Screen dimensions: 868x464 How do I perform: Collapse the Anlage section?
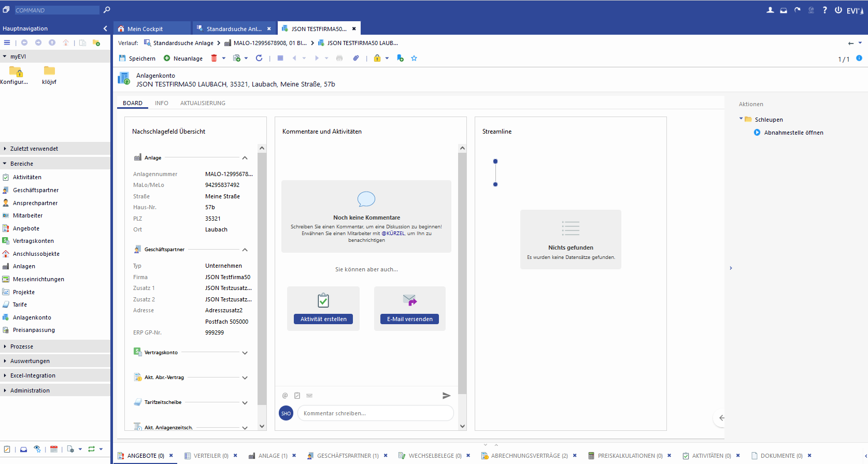(245, 158)
